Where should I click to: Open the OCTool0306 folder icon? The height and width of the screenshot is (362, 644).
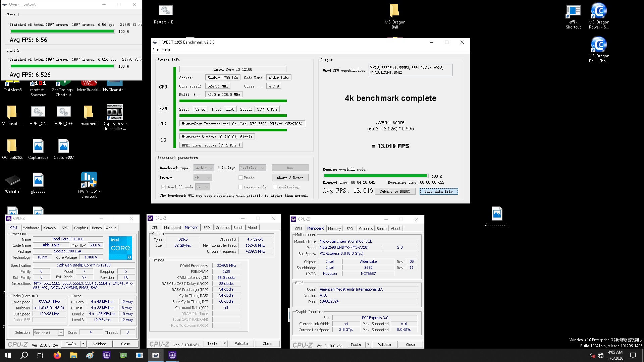pos(12,149)
